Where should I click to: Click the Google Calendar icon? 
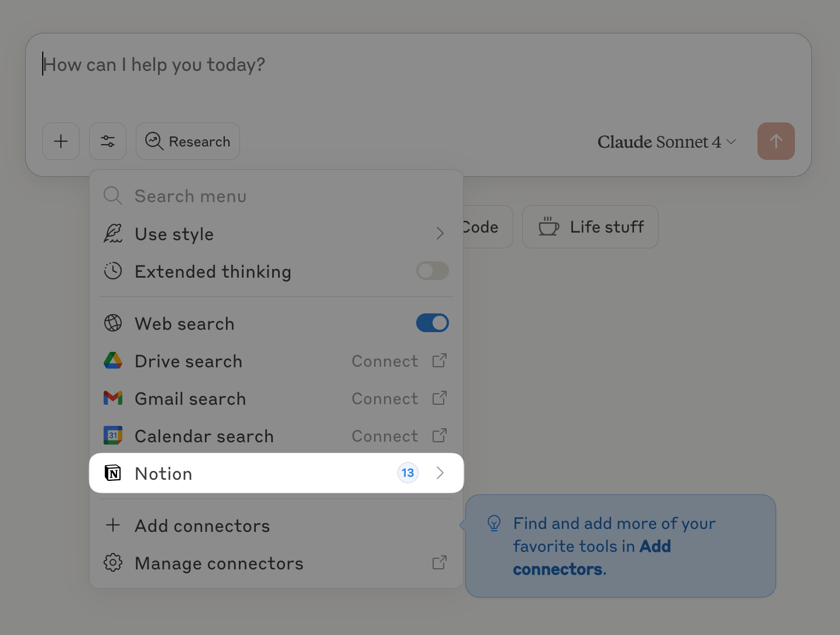113,435
